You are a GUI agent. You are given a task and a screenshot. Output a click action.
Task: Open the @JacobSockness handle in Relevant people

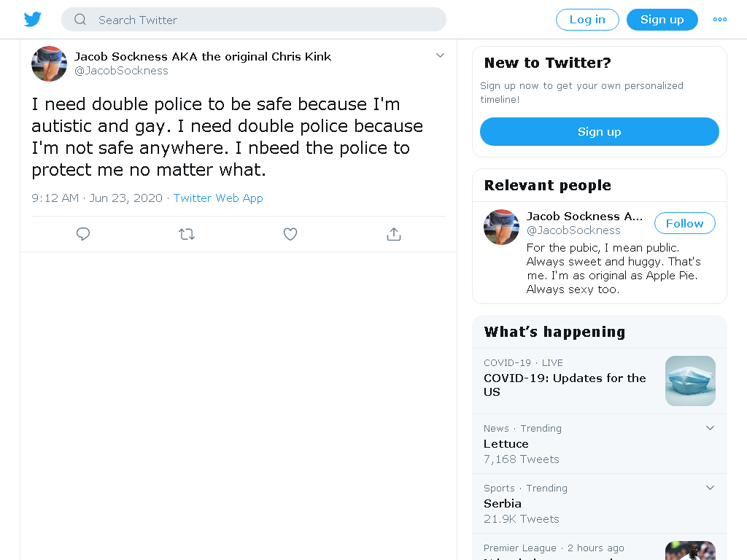tap(573, 230)
